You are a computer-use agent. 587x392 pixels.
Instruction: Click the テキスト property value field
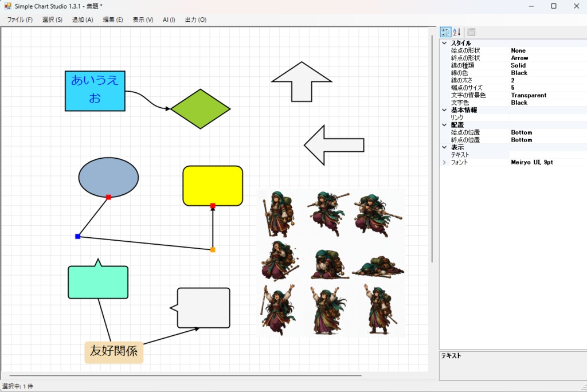[x=548, y=155]
